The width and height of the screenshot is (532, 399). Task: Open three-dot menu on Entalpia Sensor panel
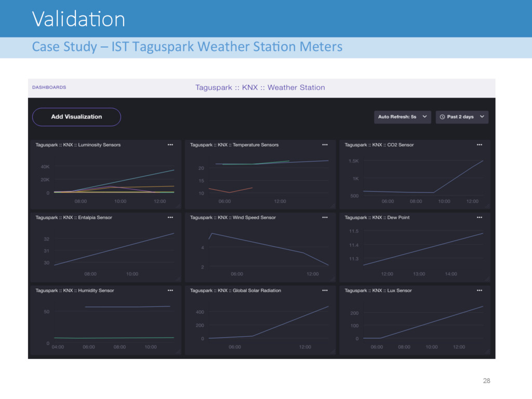[170, 218]
